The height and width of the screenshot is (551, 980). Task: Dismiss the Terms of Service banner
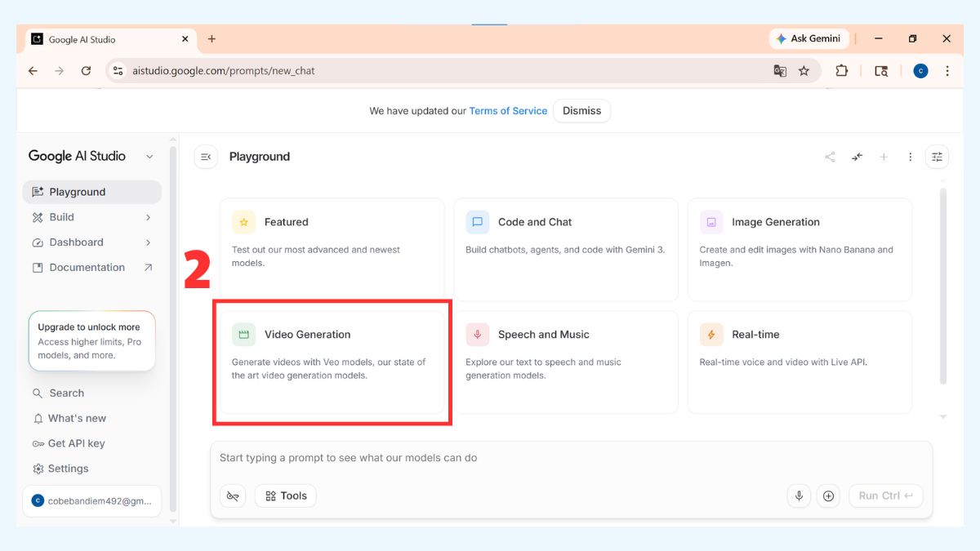click(x=581, y=111)
